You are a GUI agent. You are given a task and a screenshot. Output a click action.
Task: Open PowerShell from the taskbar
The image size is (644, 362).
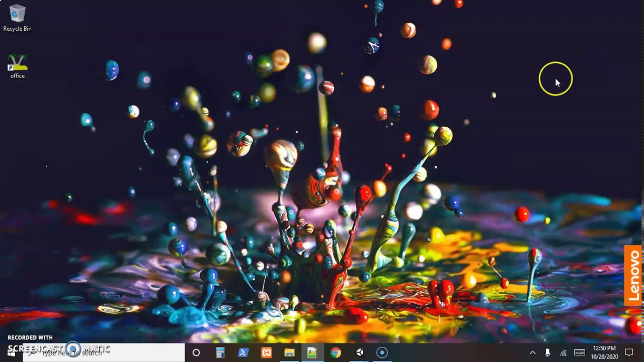tap(243, 352)
